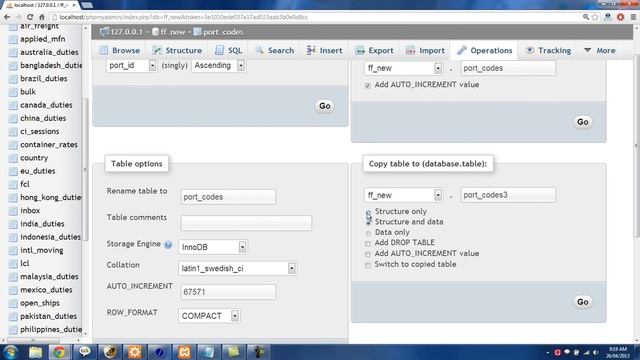
Task: Open the Storage Engine InnoDB dropdown
Action: 212,247
